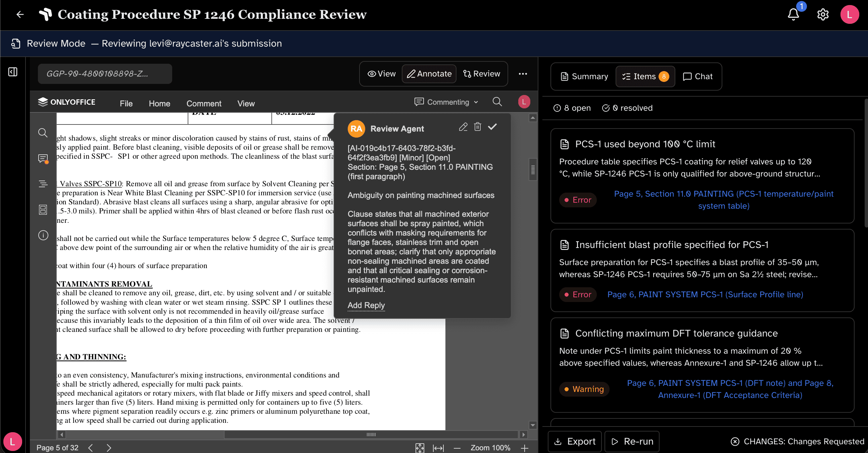Delete the Review Agent comment with trash icon
Screen dimensions: 868x453
(478, 127)
